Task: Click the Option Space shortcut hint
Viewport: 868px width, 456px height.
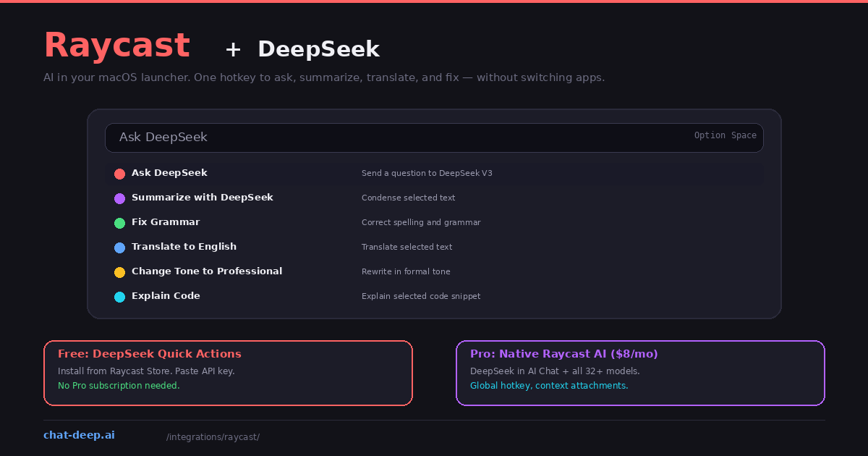Action: click(x=725, y=135)
